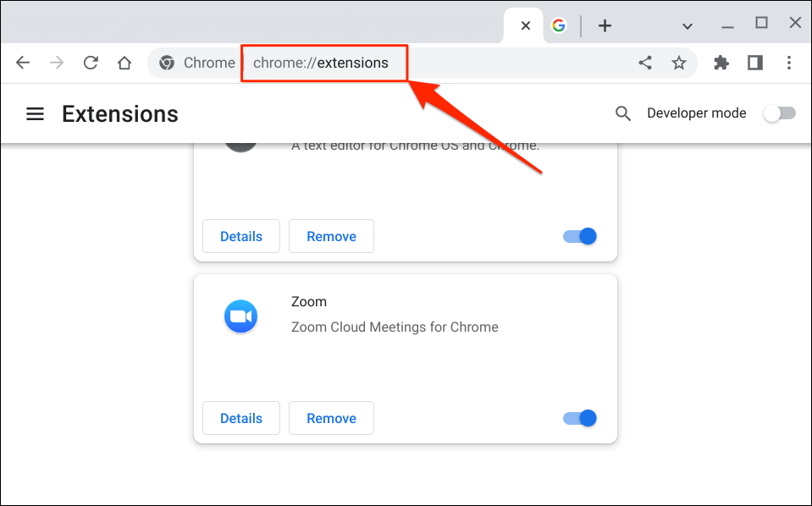
Task: Open a new tab with plus button
Action: [605, 26]
